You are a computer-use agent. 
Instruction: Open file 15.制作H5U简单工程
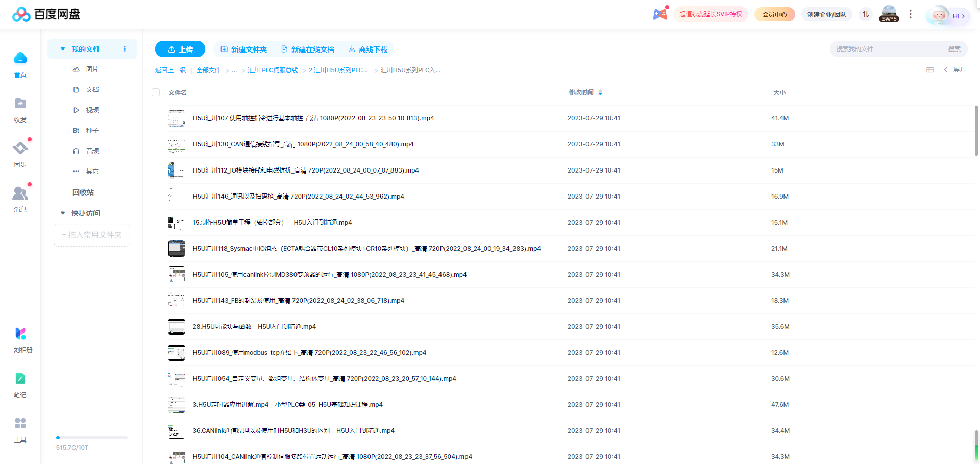(272, 223)
